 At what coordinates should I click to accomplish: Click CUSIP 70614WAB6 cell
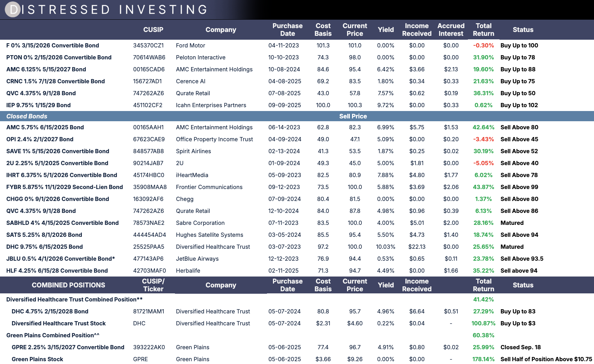[149, 57]
